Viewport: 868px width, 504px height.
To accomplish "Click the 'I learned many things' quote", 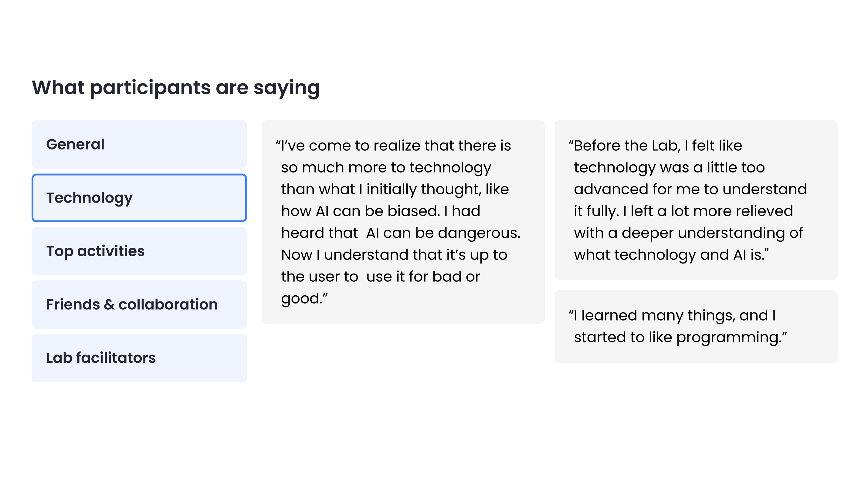I will (x=678, y=326).
